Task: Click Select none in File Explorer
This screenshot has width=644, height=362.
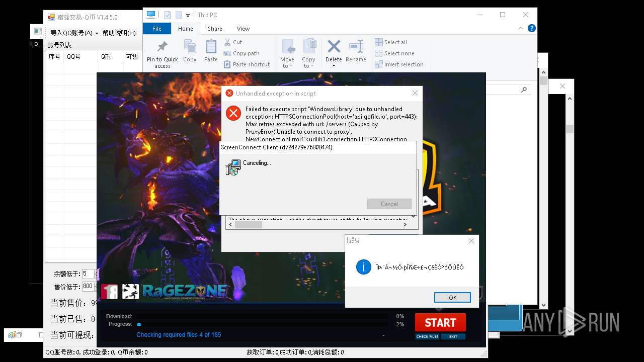Action: pos(395,53)
